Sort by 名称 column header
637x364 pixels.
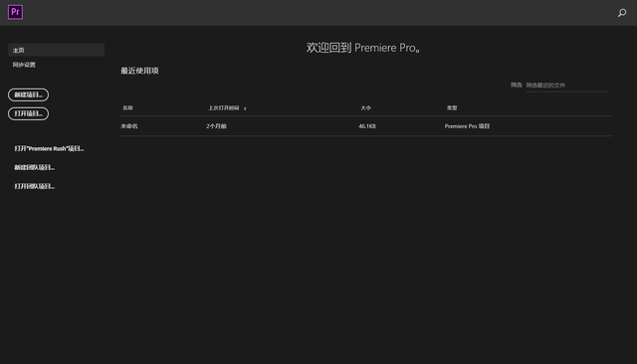(128, 108)
